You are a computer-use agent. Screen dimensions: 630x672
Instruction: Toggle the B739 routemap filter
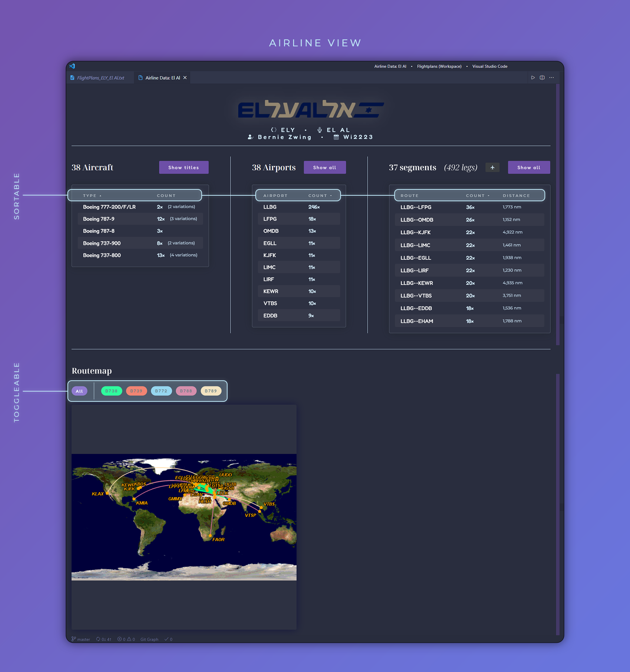point(136,391)
